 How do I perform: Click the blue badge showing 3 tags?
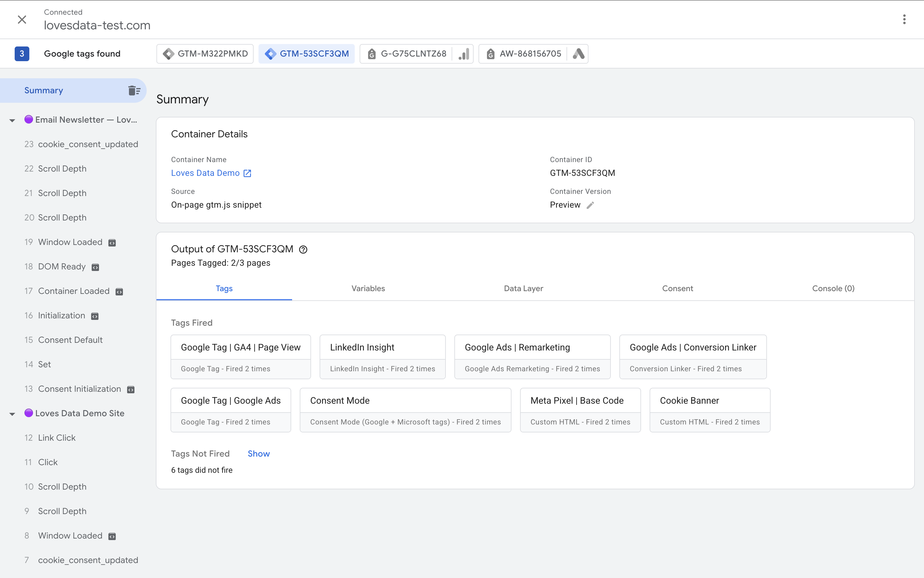point(22,54)
